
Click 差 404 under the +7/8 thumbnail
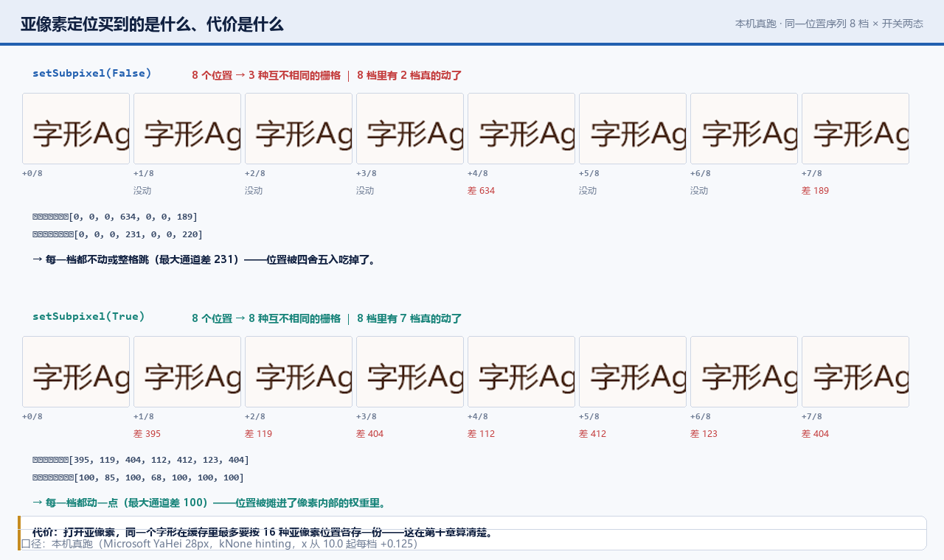(x=815, y=434)
